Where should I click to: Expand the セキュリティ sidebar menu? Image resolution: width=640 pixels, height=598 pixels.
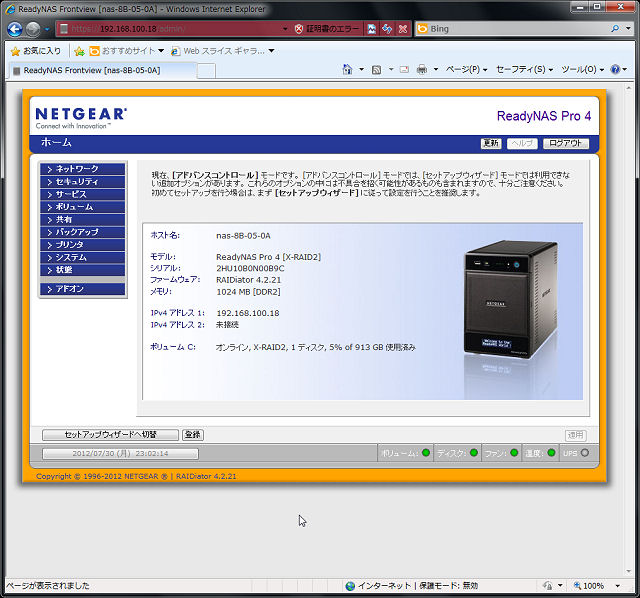coord(82,182)
